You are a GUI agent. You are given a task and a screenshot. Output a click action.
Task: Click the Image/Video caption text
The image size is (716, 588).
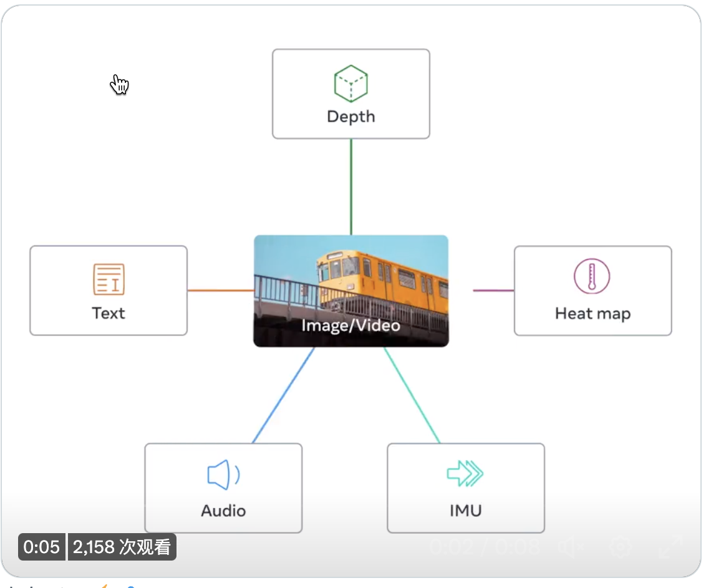coord(351,325)
